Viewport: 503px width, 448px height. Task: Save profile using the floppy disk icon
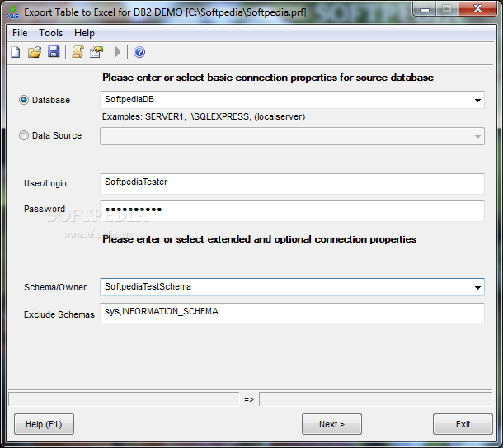[54, 52]
